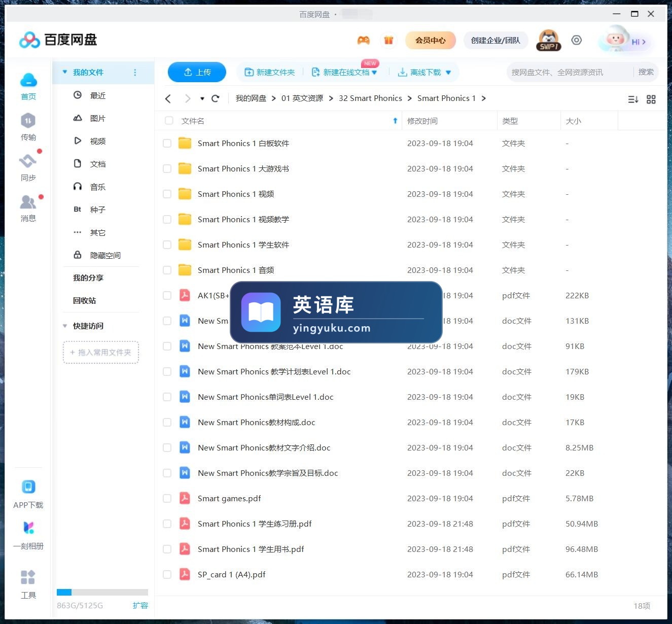
Task: Open the Member Center (会员中心) button
Action: [x=430, y=40]
